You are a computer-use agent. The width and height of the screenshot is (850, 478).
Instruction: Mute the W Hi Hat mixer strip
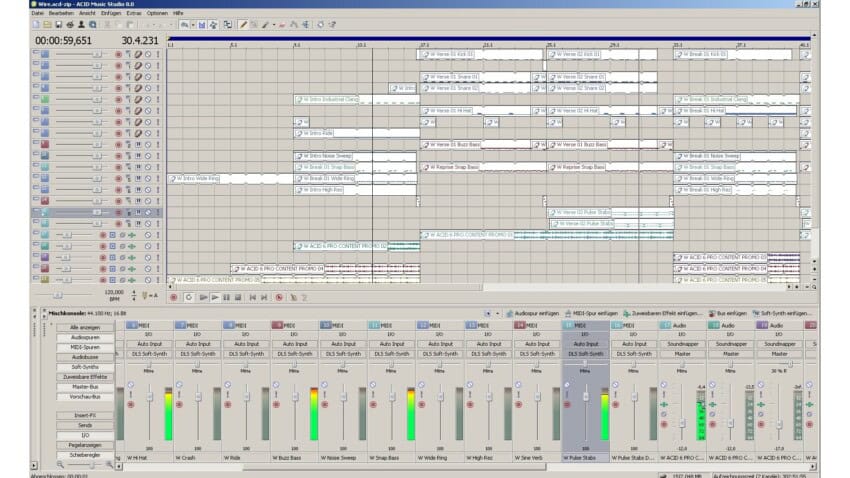pos(131,385)
